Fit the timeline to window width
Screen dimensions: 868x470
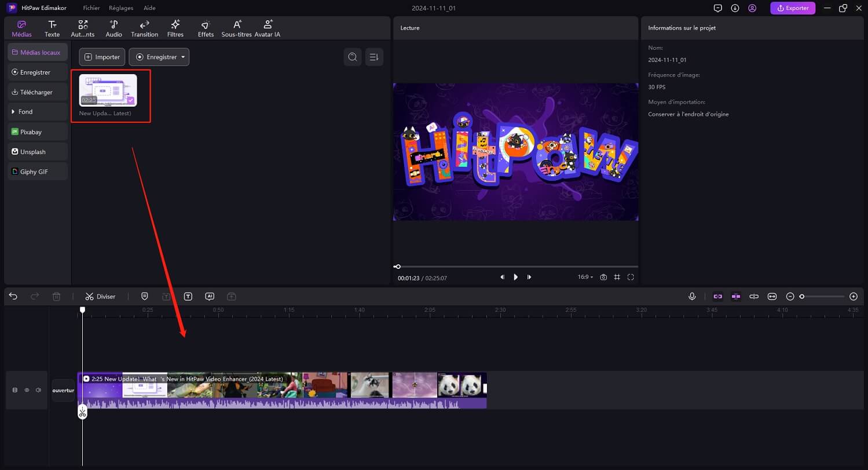[x=772, y=296]
